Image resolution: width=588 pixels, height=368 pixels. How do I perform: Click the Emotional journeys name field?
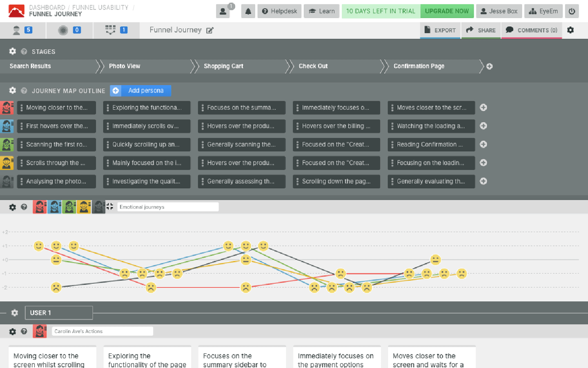(168, 207)
